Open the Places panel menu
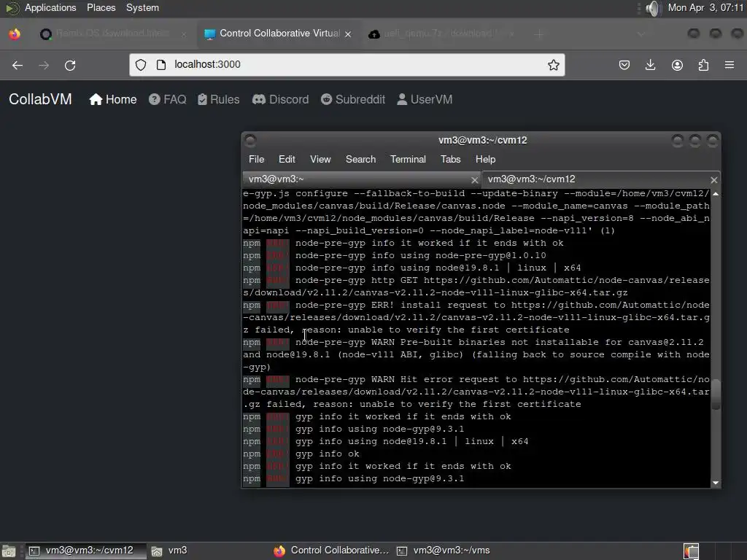 101,7
